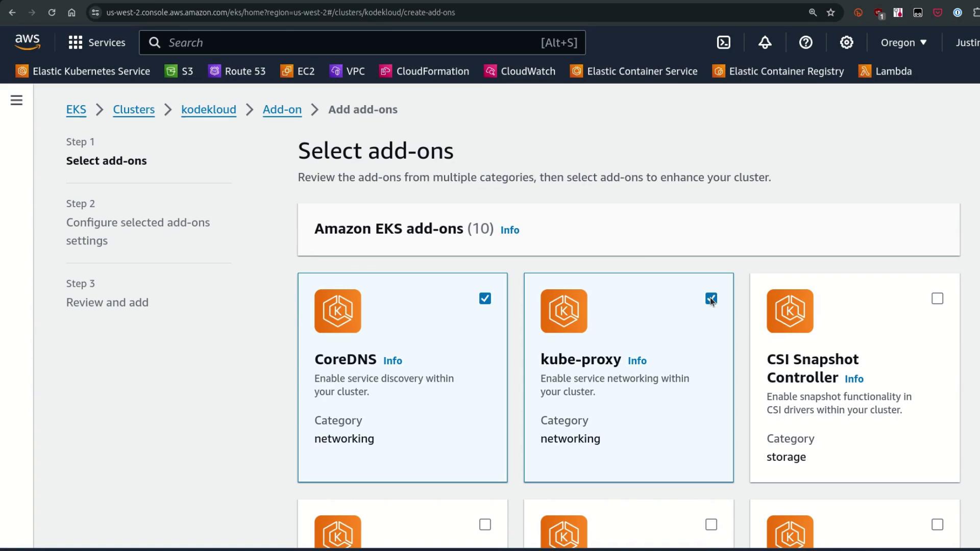Open Elastic Container Registry favorite
The width and height of the screenshot is (980, 551).
tap(778, 71)
